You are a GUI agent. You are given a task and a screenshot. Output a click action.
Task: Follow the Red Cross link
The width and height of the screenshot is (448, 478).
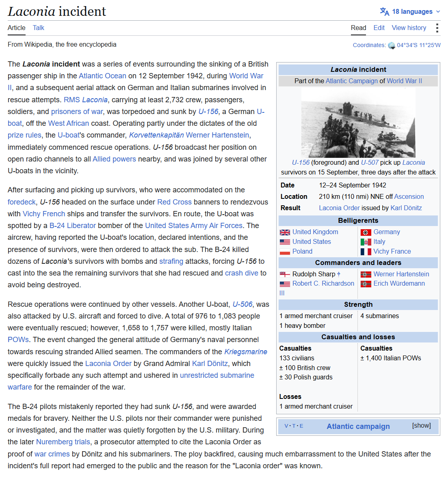click(174, 202)
